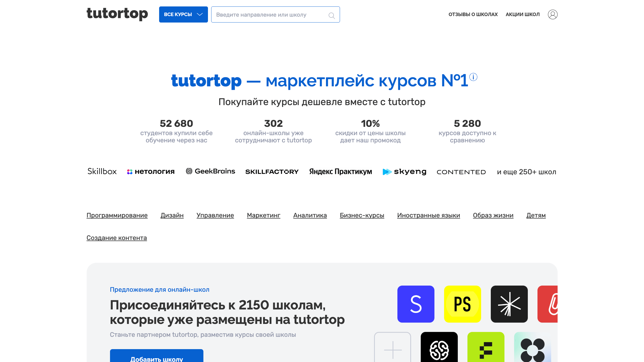Click the Skillfactory logo
Image resolution: width=644 pixels, height=362 pixels.
point(272,171)
